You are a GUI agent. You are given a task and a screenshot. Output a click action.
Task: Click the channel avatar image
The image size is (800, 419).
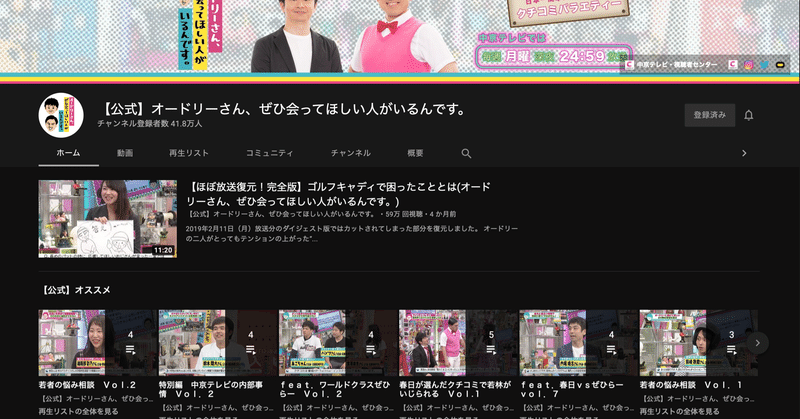61,115
